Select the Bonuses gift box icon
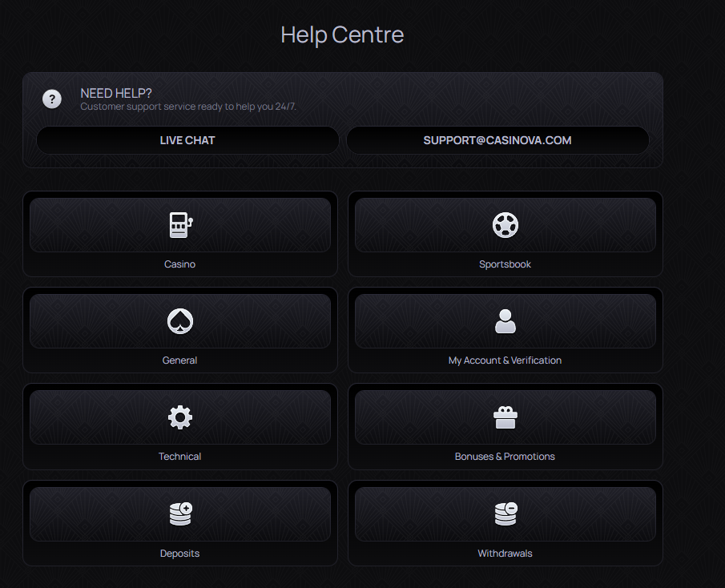 coord(505,417)
